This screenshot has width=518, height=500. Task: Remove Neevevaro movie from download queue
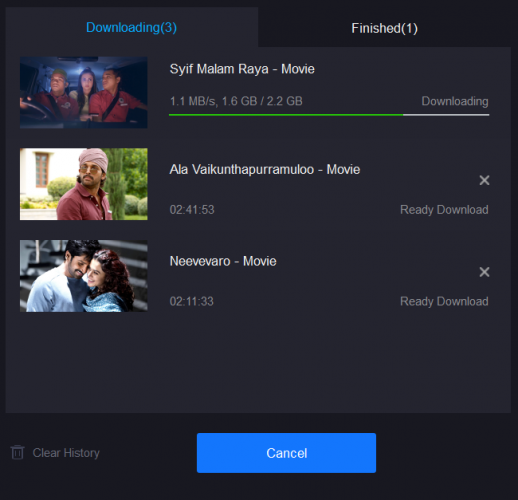tap(484, 272)
